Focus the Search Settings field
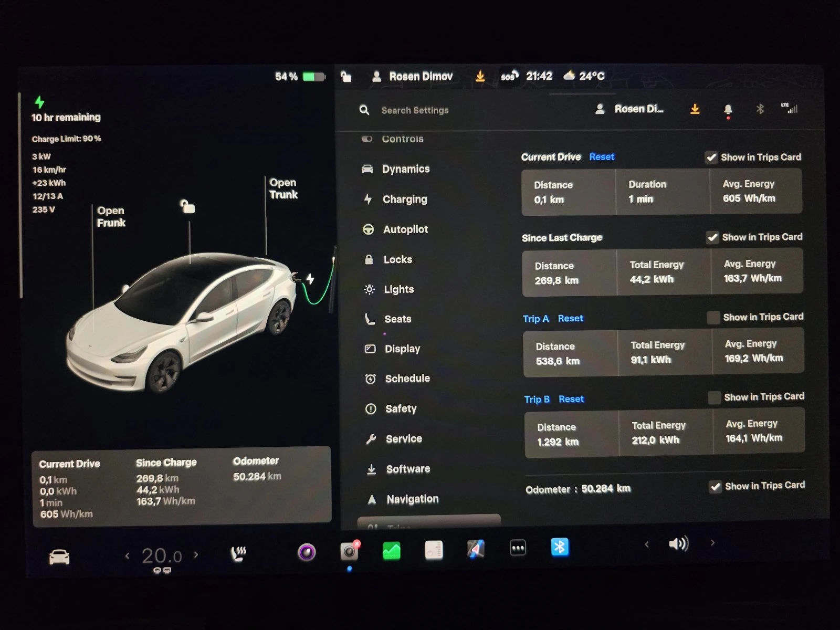840x630 pixels. click(415, 110)
